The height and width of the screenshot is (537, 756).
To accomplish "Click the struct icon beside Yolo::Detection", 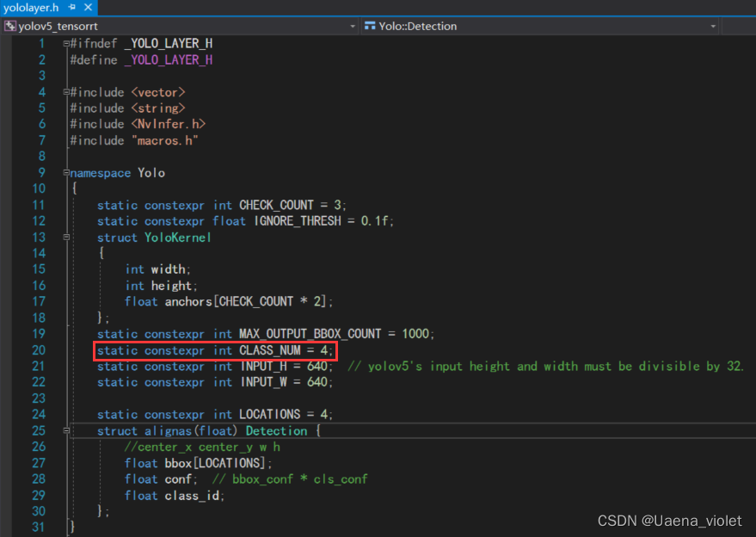I will 368,26.
